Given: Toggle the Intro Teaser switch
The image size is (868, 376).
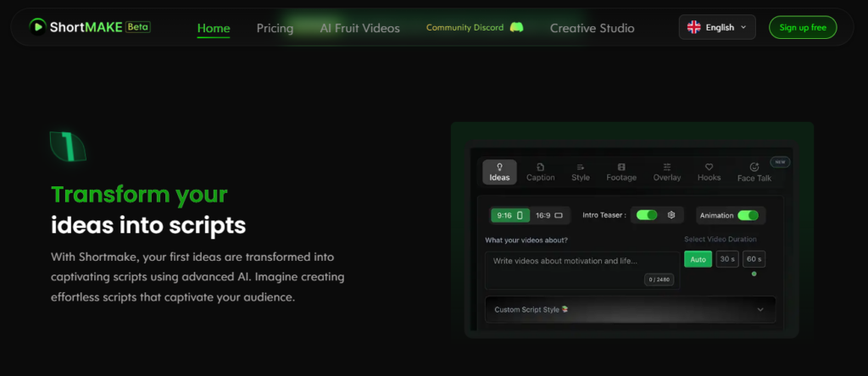Looking at the screenshot, I should [647, 215].
